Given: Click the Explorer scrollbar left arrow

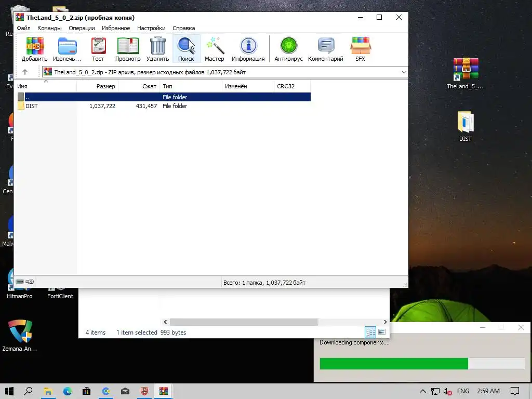Looking at the screenshot, I should click(165, 322).
